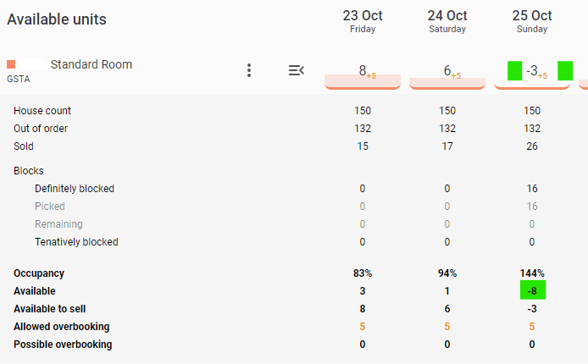
Task: Click the left green square on 25 Oct
Action: point(514,71)
